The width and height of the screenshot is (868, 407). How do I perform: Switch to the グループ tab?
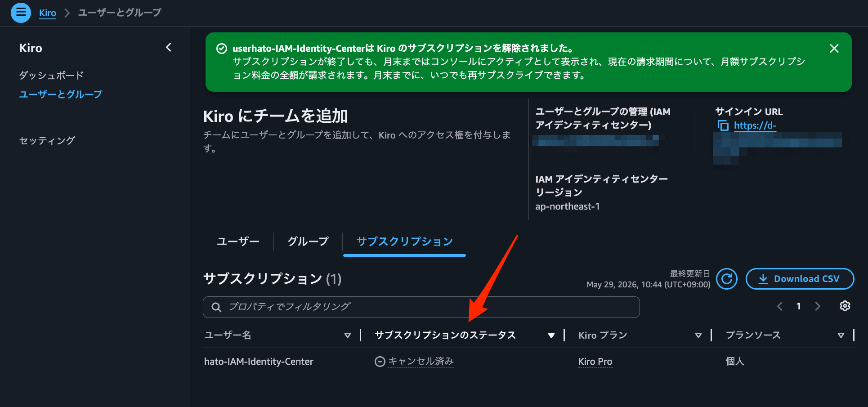308,242
